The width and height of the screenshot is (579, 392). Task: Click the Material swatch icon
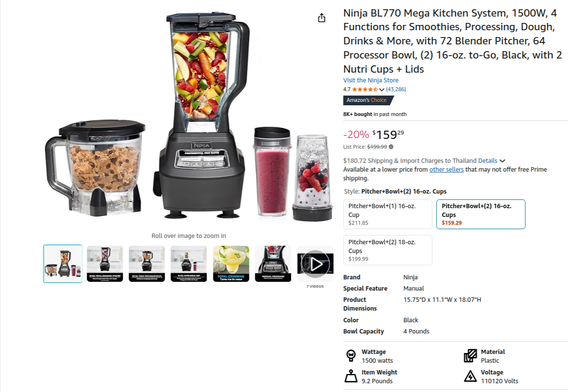click(470, 356)
